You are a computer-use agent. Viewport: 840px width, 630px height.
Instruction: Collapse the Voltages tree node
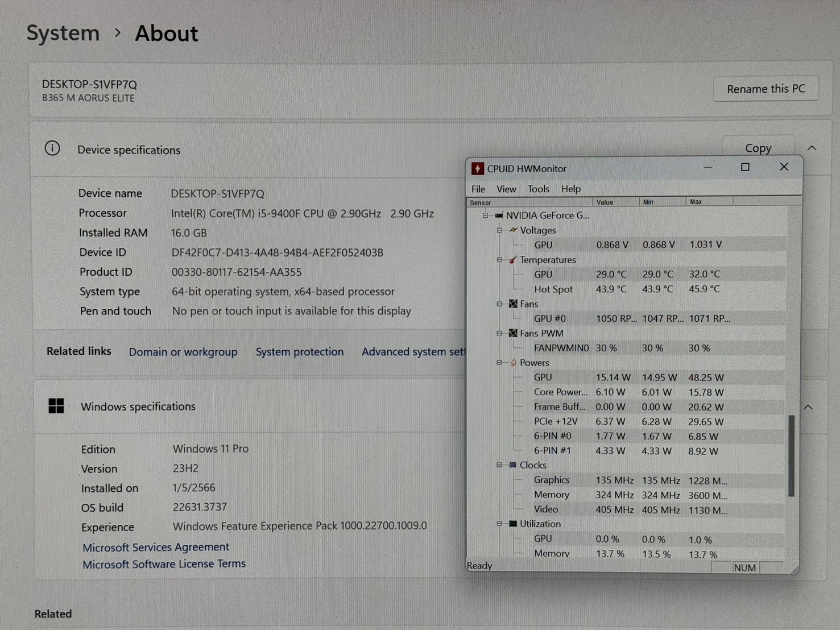click(x=499, y=230)
